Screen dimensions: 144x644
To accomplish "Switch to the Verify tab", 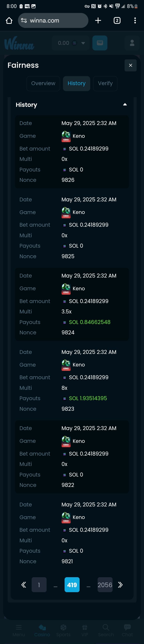I will pyautogui.click(x=105, y=84).
